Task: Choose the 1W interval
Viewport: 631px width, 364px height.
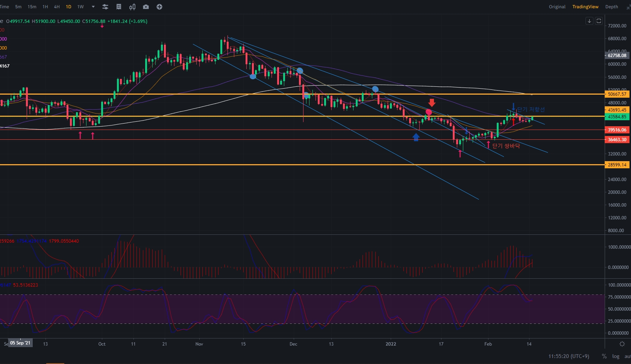Action: point(80,7)
